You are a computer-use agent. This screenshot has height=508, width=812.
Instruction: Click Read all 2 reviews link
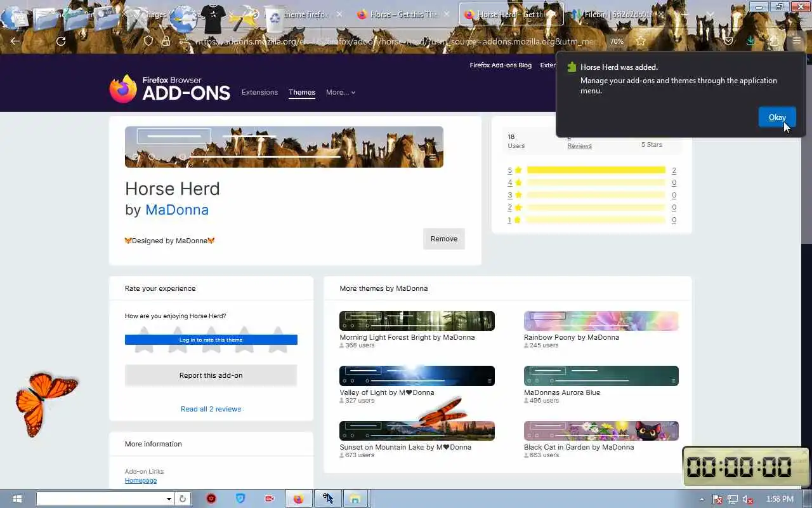point(211,409)
